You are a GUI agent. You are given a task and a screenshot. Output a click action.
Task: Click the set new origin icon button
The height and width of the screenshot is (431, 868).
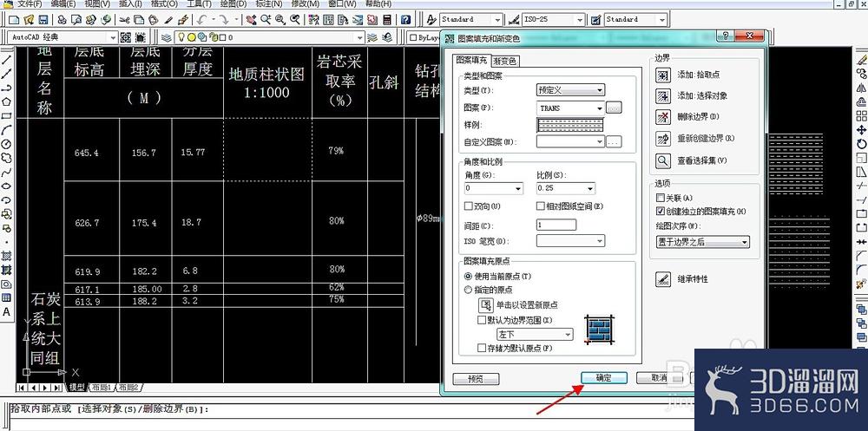point(485,305)
